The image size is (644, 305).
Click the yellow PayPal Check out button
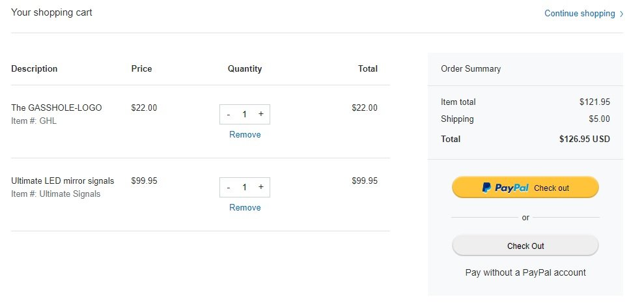click(x=525, y=188)
